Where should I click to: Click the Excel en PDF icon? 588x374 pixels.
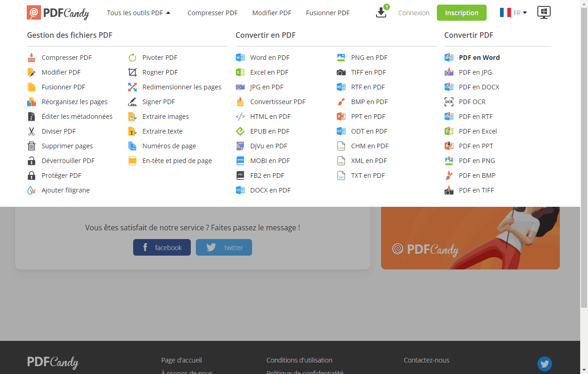coord(240,72)
